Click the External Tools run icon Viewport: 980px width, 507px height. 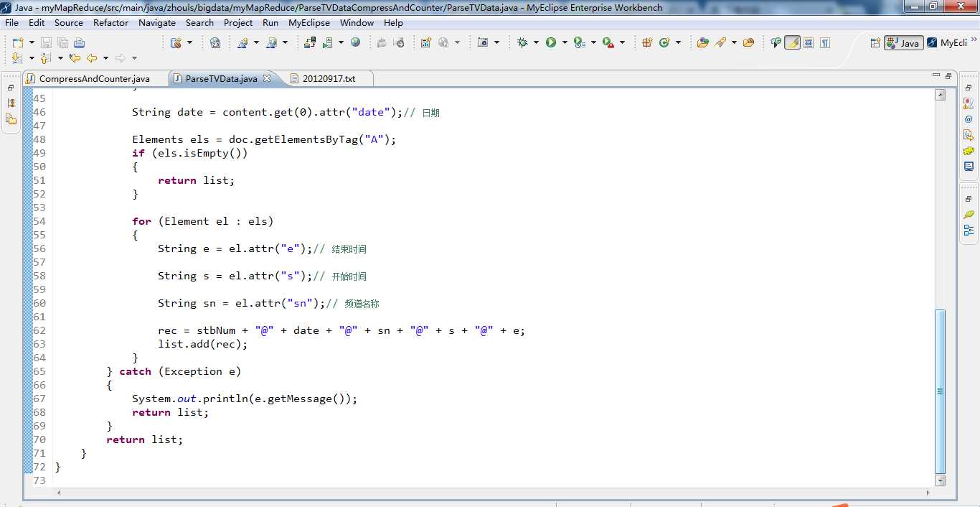[608, 42]
